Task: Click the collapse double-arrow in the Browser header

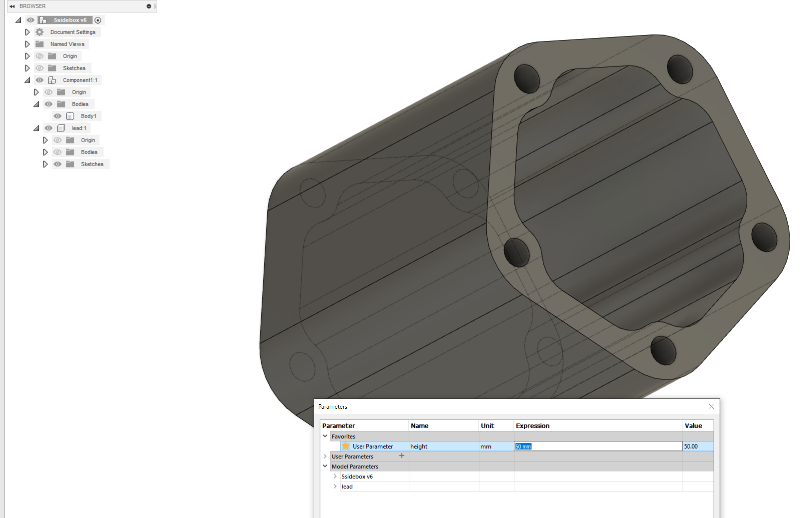Action: click(x=12, y=6)
